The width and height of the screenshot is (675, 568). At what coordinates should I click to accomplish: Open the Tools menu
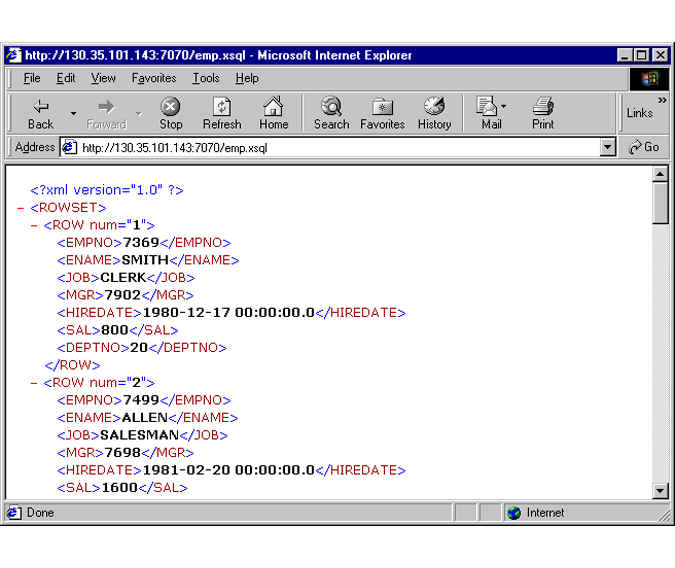[206, 78]
